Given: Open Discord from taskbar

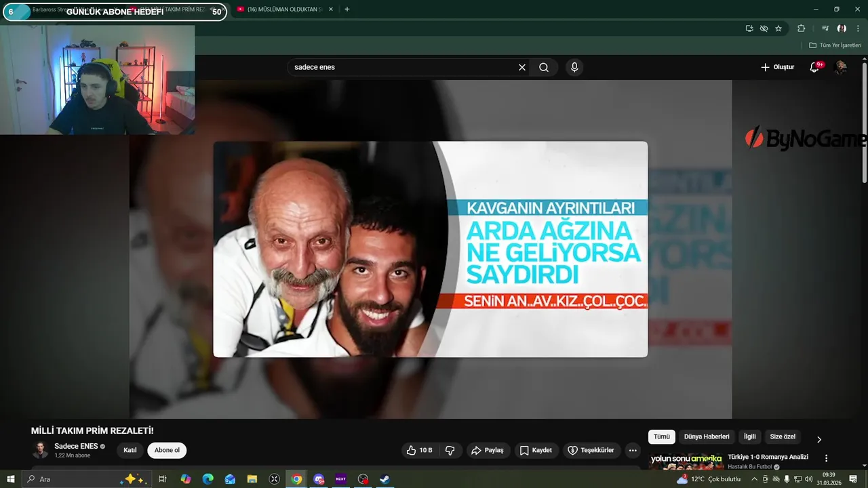Looking at the screenshot, I should pos(319,479).
